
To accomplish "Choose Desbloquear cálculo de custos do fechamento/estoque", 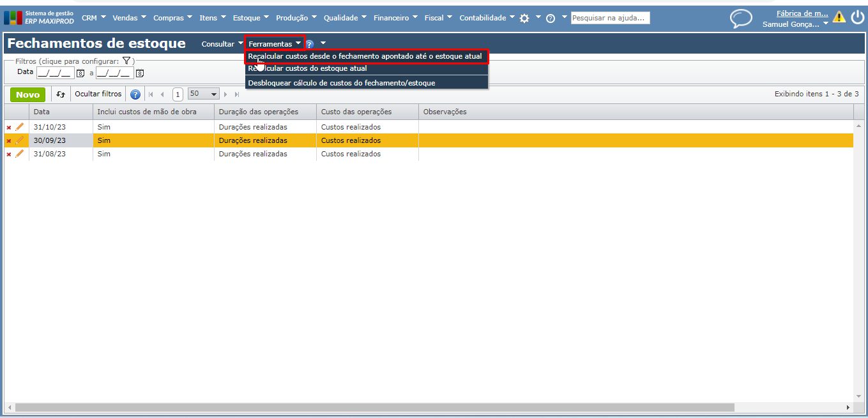I will (x=367, y=83).
